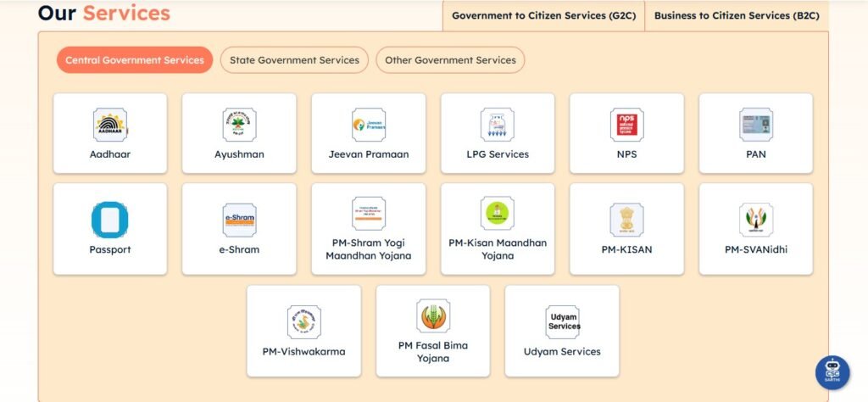Show State Government Services
Viewport: 868px width, 402px height.
[x=295, y=60]
